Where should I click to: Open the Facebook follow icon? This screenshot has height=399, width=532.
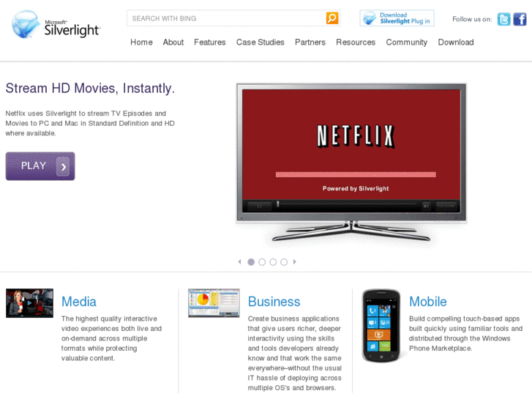click(520, 19)
